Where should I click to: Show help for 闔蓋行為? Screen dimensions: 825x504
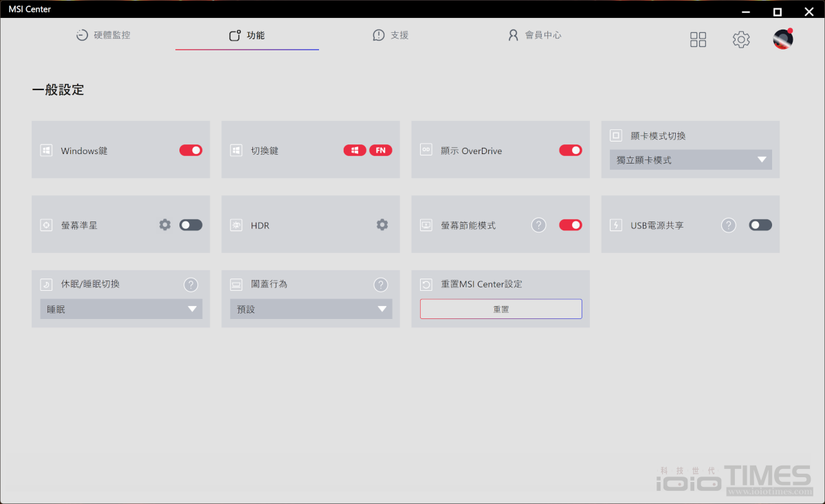pyautogui.click(x=381, y=285)
